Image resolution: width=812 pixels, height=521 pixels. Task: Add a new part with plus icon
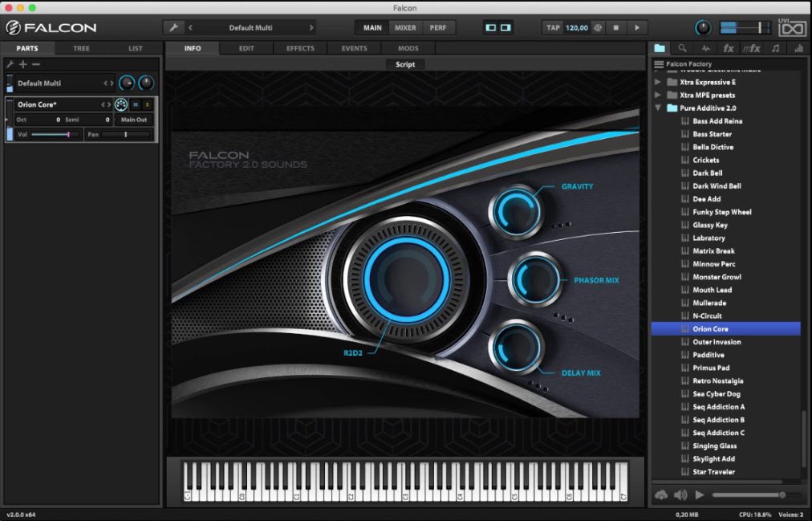click(22, 64)
